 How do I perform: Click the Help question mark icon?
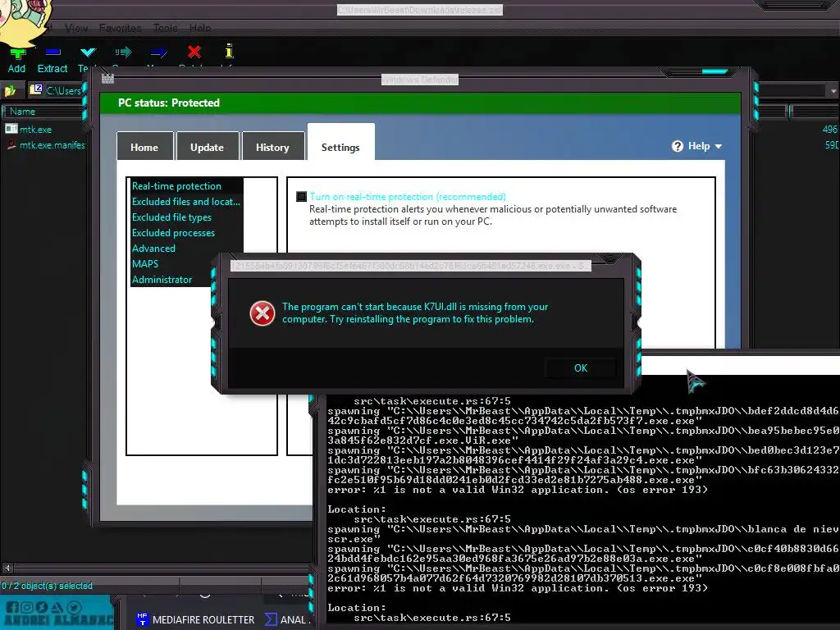[x=677, y=146]
